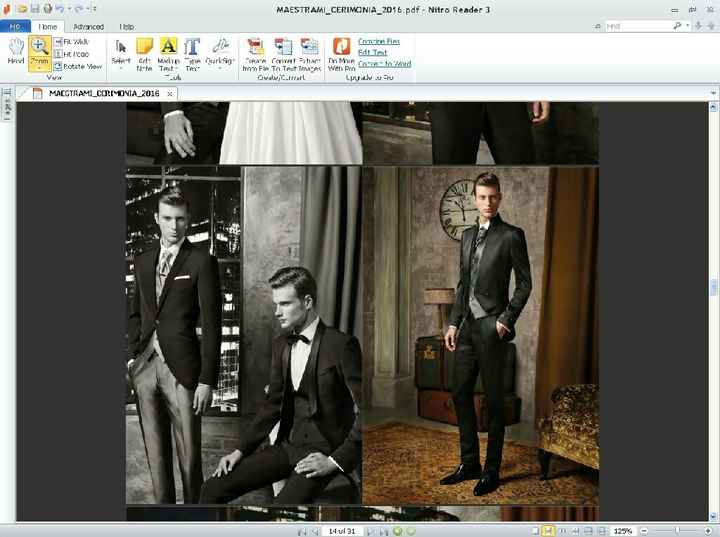This screenshot has width=720, height=537.
Task: Open the Help ribbon tab
Action: [x=127, y=26]
